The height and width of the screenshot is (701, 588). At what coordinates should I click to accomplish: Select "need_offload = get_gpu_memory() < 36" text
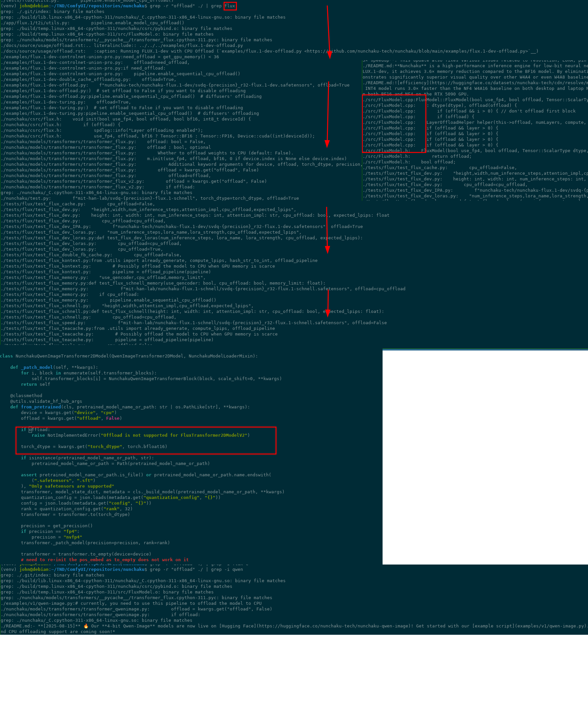tap(171, 57)
